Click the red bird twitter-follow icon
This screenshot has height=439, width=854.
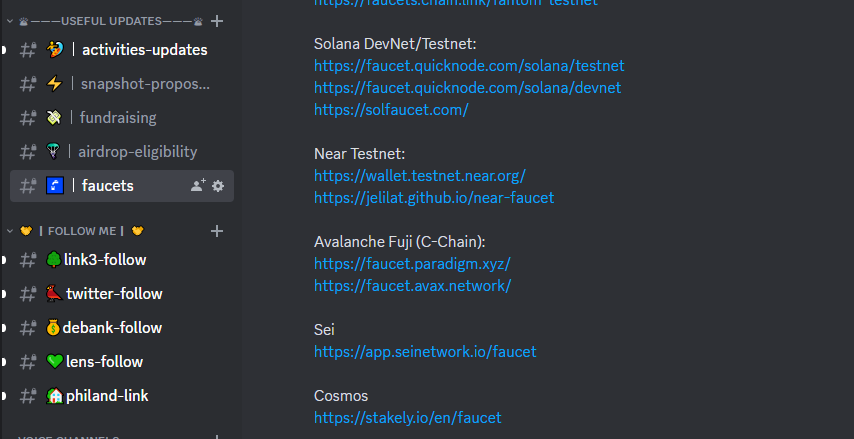(x=54, y=294)
